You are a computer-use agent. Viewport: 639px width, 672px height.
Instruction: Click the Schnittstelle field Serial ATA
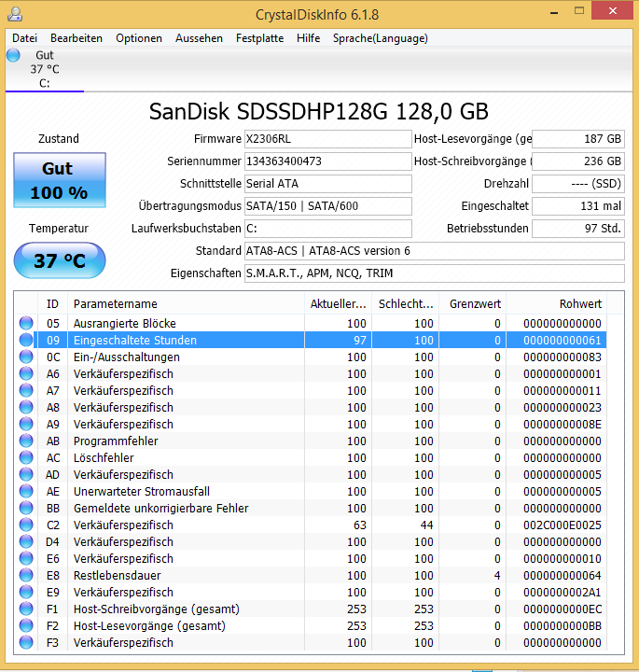pos(328,184)
